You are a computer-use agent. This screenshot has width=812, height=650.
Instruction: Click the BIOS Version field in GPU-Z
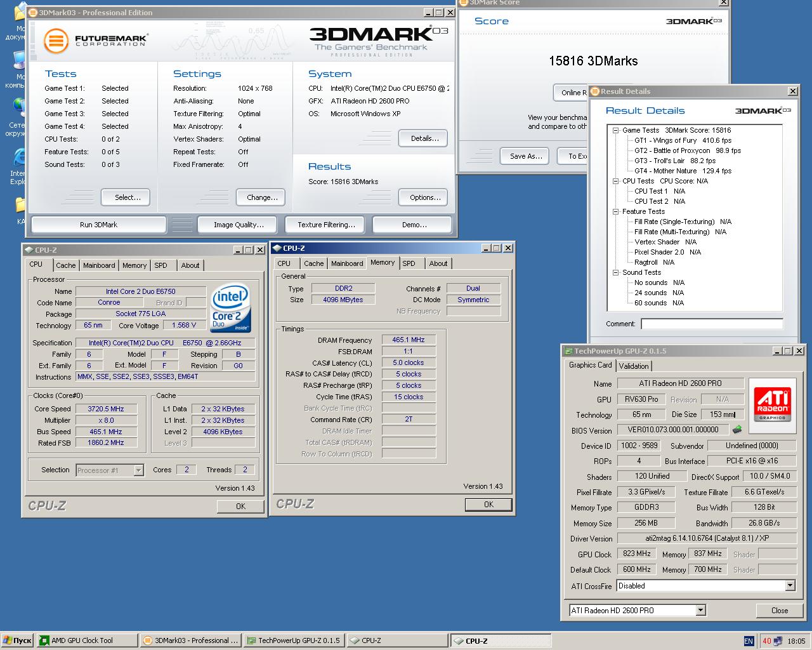click(673, 430)
